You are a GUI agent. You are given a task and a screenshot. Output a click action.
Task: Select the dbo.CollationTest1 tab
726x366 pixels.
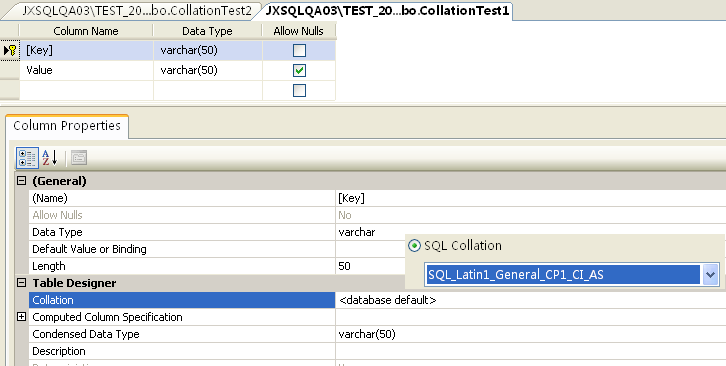387,11
